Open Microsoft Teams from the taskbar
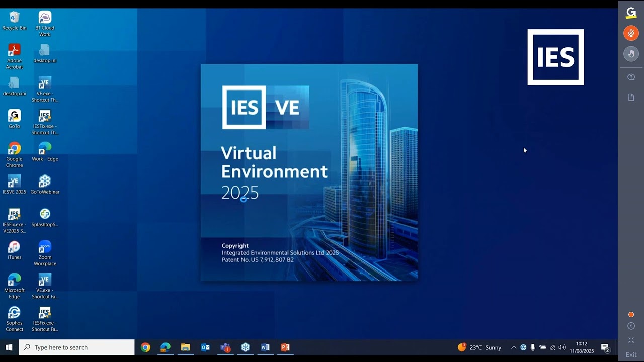Viewport: 644px width, 362px height. coord(225,347)
